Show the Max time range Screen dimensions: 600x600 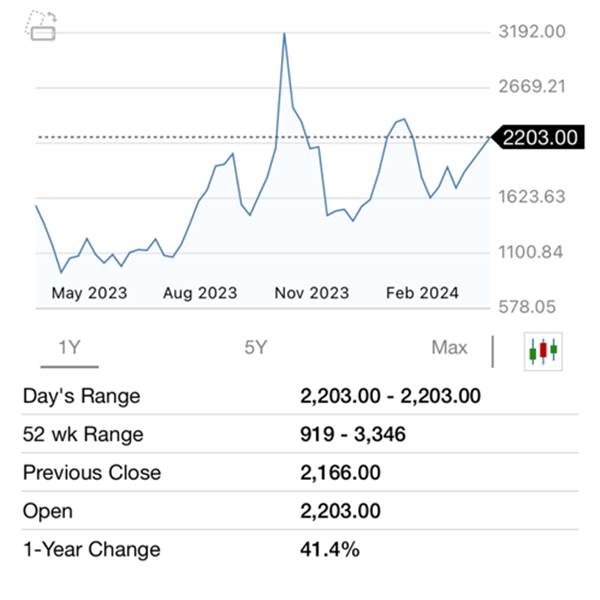coord(449,348)
